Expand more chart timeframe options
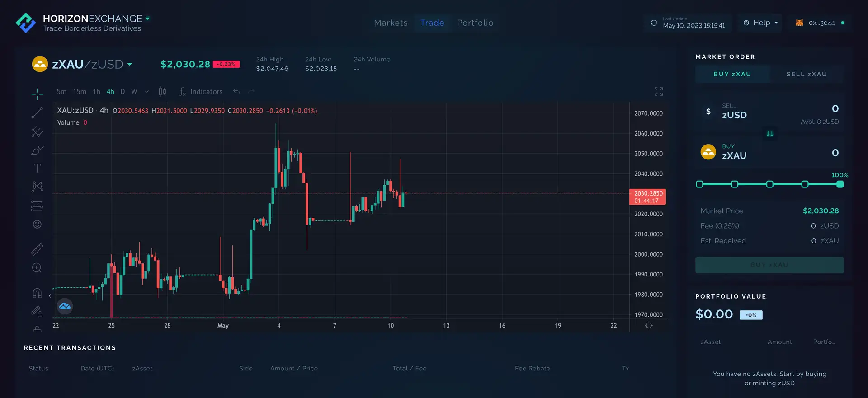Image resolution: width=868 pixels, height=398 pixels. [146, 92]
